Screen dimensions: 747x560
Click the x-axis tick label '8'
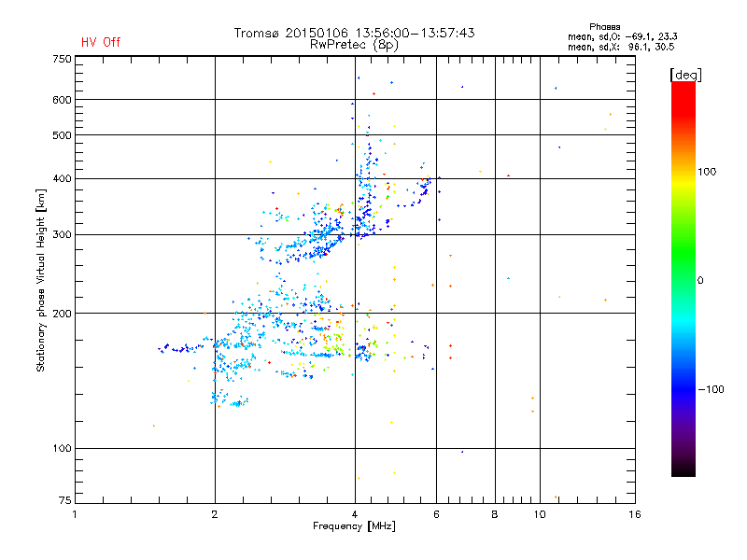point(495,514)
